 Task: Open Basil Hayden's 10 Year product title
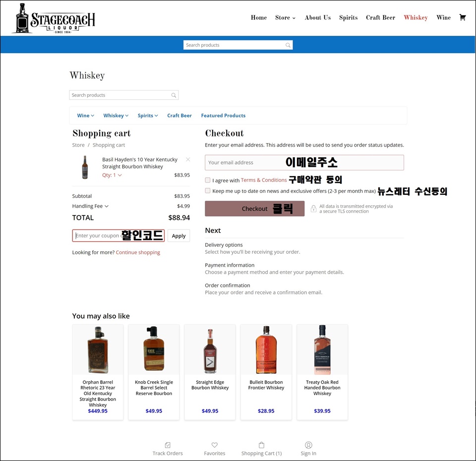coord(140,163)
